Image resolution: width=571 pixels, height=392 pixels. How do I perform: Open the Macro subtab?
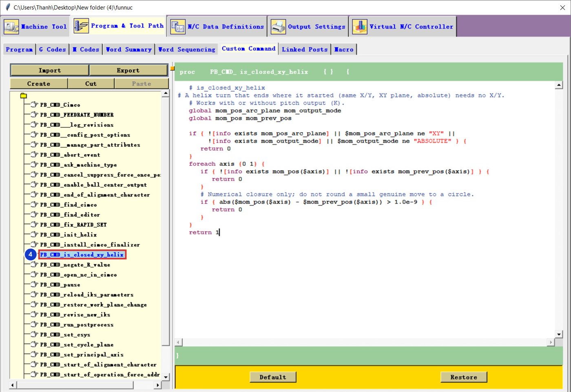pos(344,49)
